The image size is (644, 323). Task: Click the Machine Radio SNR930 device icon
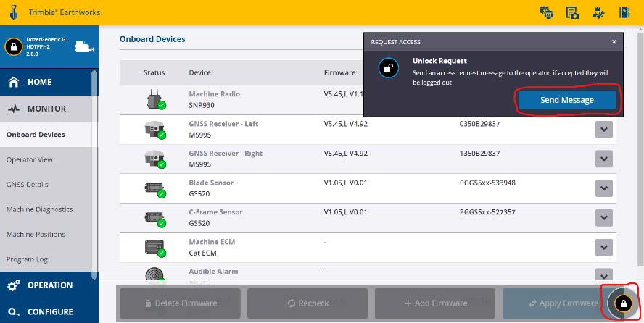coord(155,99)
